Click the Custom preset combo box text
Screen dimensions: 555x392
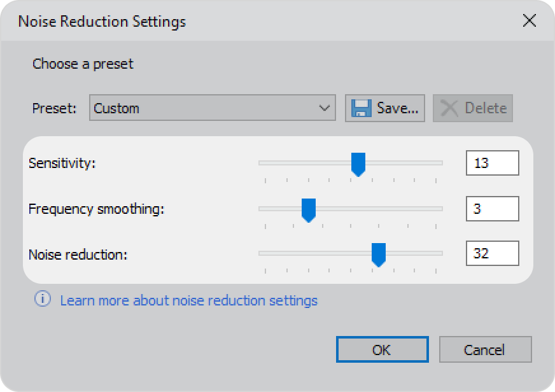tap(116, 108)
